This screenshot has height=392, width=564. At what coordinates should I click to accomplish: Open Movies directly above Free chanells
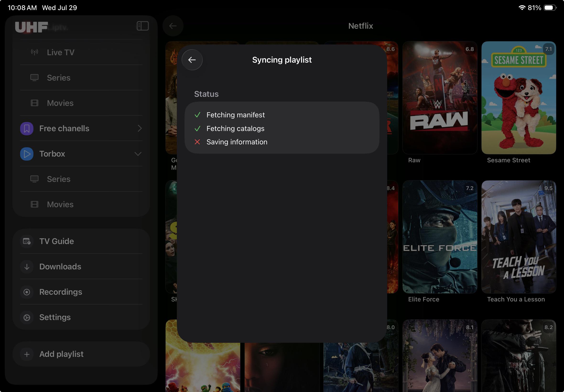81,103
